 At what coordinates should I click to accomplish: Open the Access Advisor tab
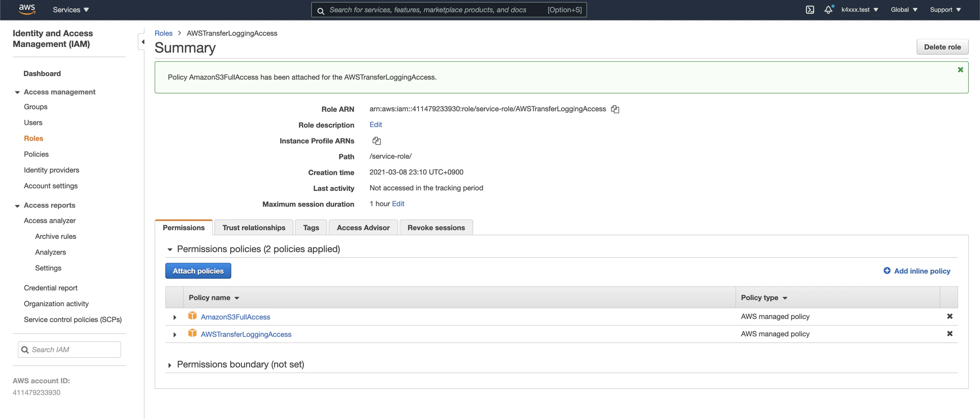pyautogui.click(x=363, y=228)
